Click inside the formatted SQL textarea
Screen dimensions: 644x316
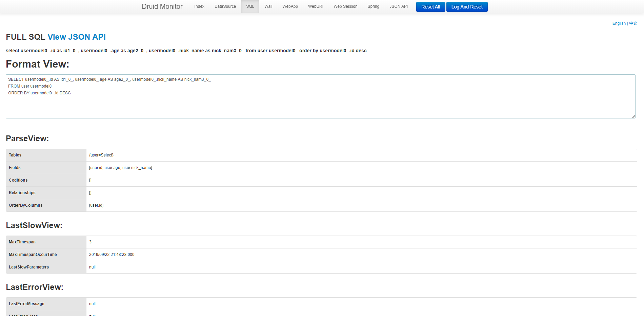pyautogui.click(x=321, y=96)
